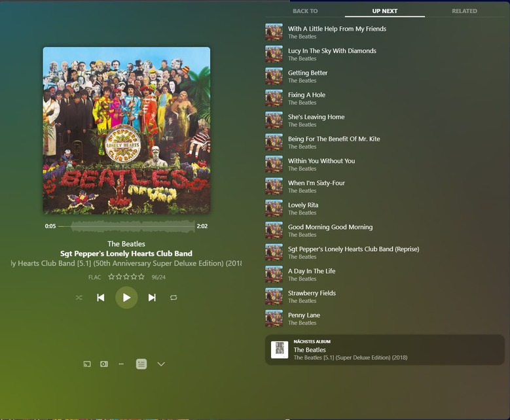510x420 pixels.
Task: Toggle repeat mode
Action: 173,298
